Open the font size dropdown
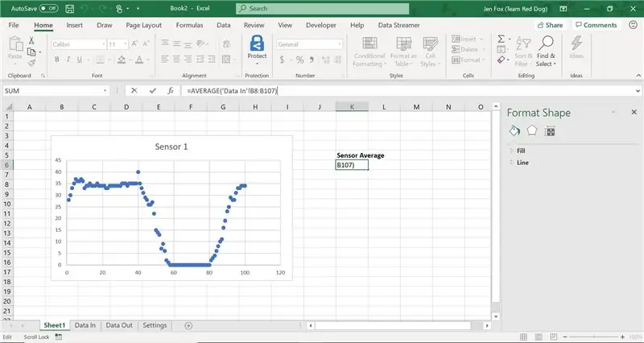This screenshot has height=343, width=644. pyautogui.click(x=126, y=44)
